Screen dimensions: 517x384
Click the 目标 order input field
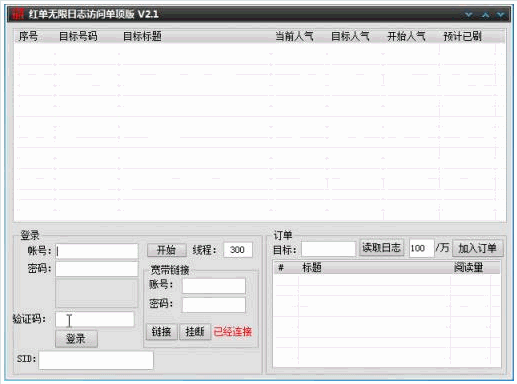click(328, 249)
